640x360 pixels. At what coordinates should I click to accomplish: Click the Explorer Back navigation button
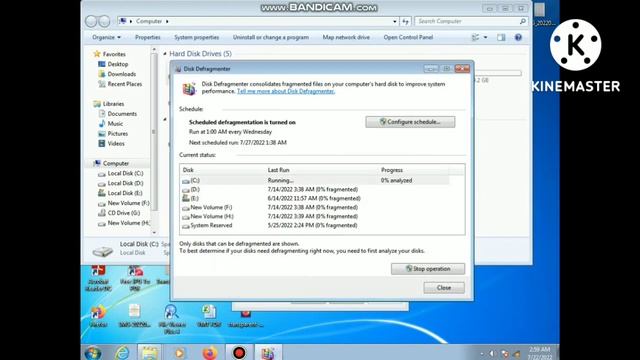click(x=91, y=21)
